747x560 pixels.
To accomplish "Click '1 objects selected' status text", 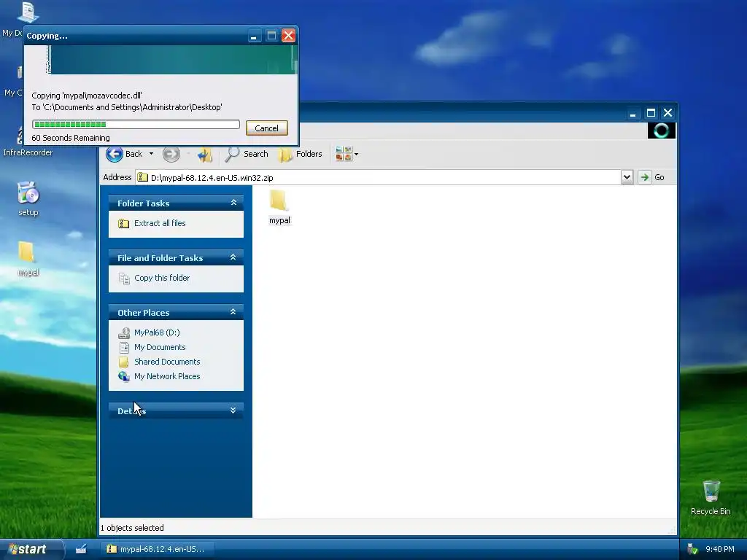I will pyautogui.click(x=133, y=528).
